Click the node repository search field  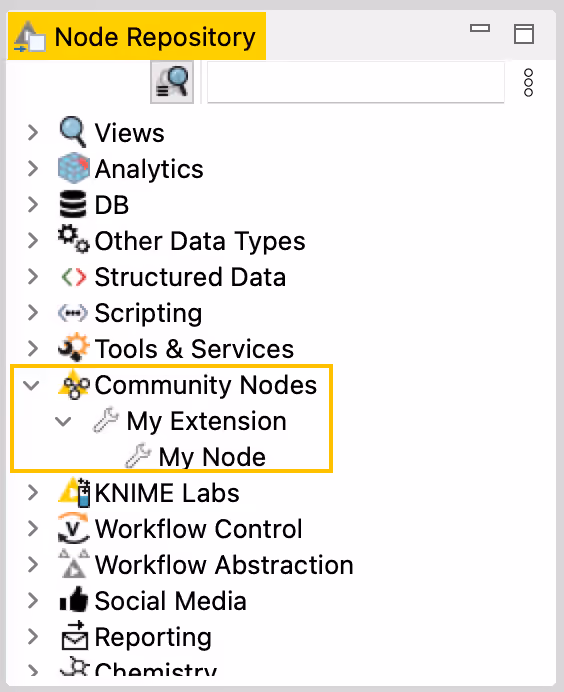point(356,82)
